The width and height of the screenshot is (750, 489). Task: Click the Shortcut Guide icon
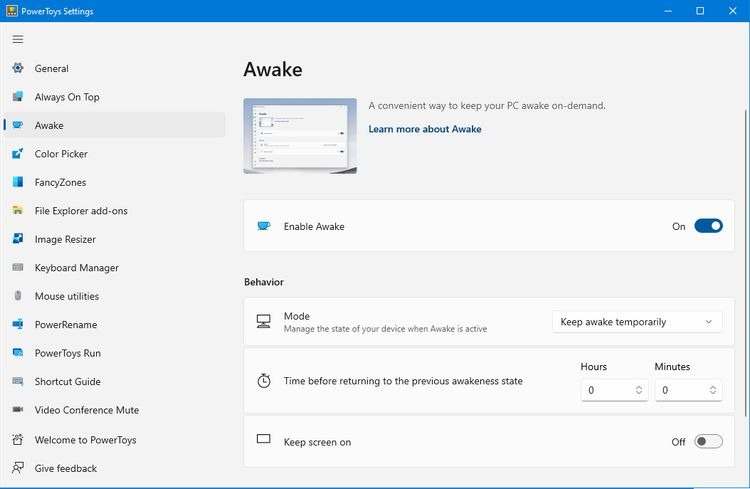tap(18, 381)
